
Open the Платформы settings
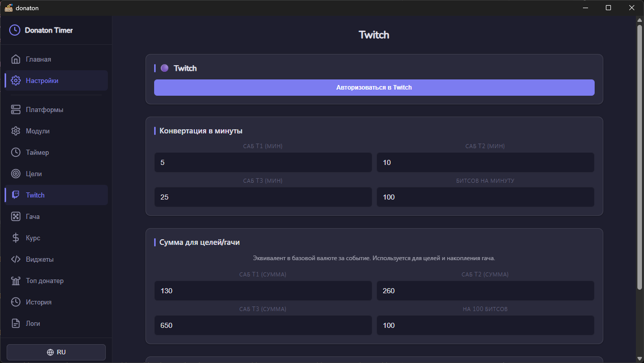[x=56, y=109]
